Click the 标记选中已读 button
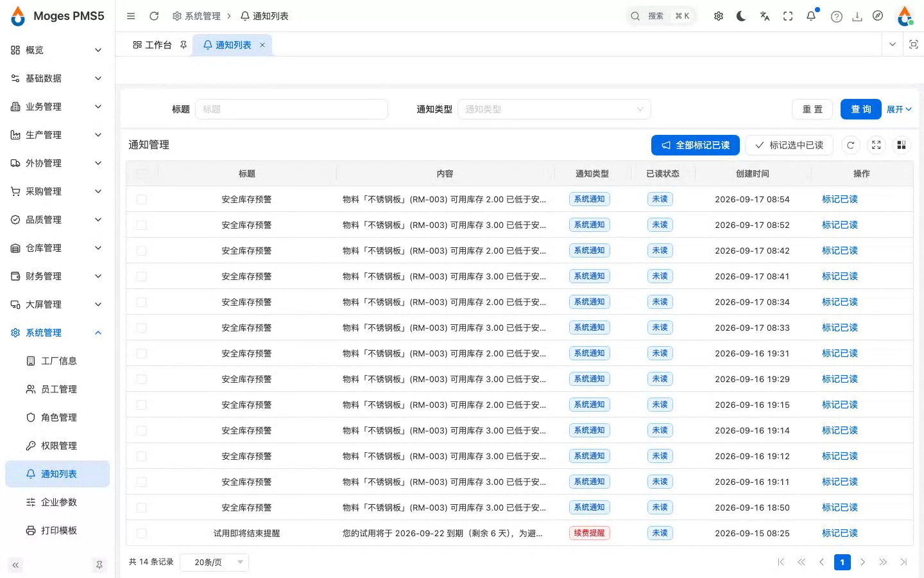Image resolution: width=924 pixels, height=578 pixels. (789, 145)
